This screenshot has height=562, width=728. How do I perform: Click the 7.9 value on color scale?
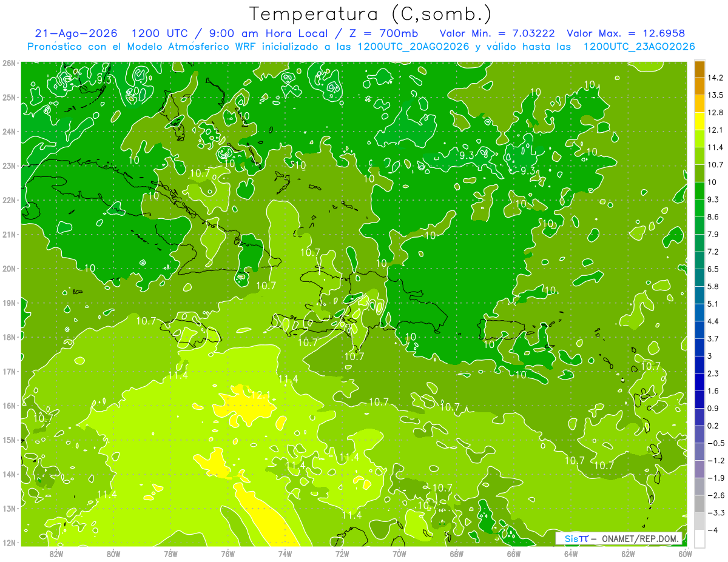(x=713, y=234)
